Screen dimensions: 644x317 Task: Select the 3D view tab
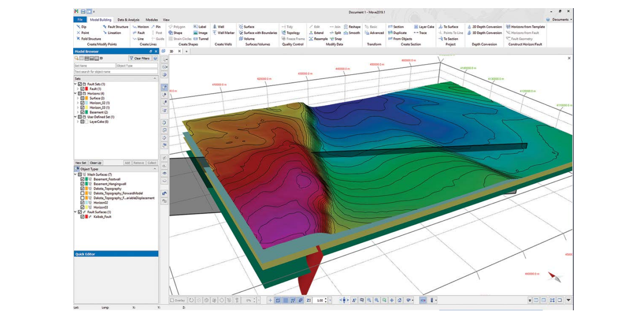click(x=171, y=51)
